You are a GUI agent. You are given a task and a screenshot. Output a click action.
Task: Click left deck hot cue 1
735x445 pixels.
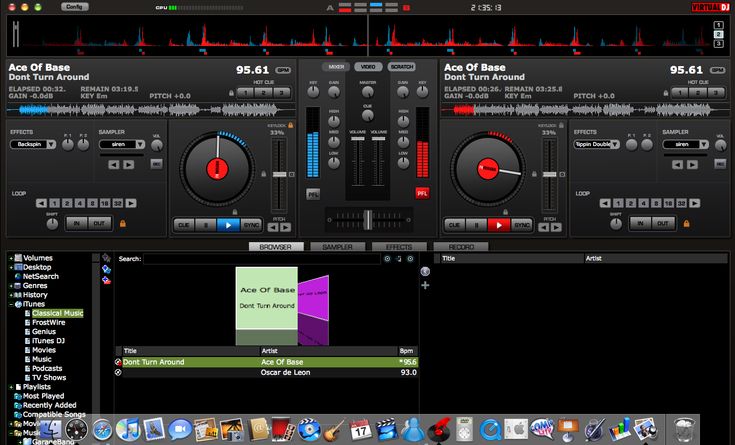coord(245,93)
